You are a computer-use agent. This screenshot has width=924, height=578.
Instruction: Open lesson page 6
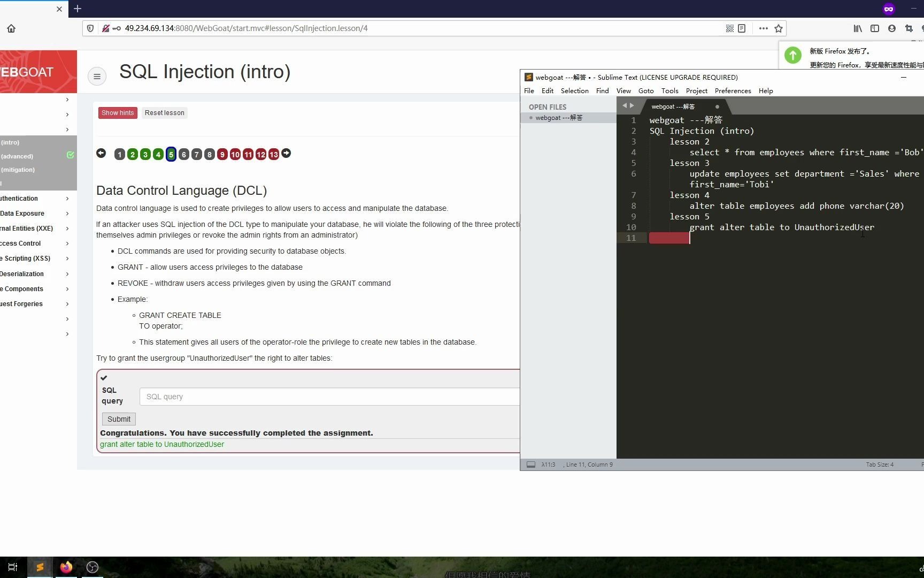click(184, 155)
